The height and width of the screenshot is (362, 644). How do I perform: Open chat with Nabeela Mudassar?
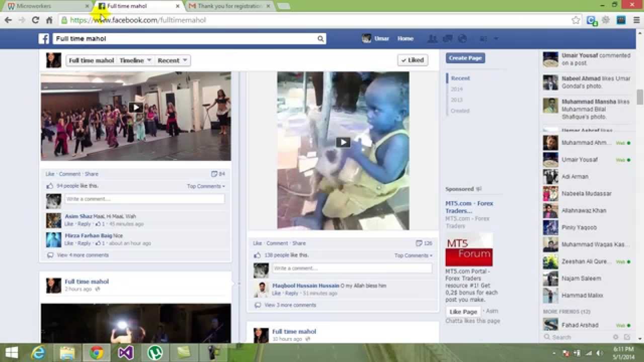click(586, 194)
